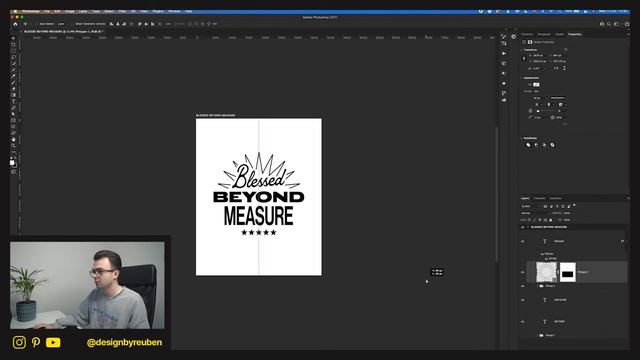
Task: Open the search icon at top right
Action: [x=609, y=24]
